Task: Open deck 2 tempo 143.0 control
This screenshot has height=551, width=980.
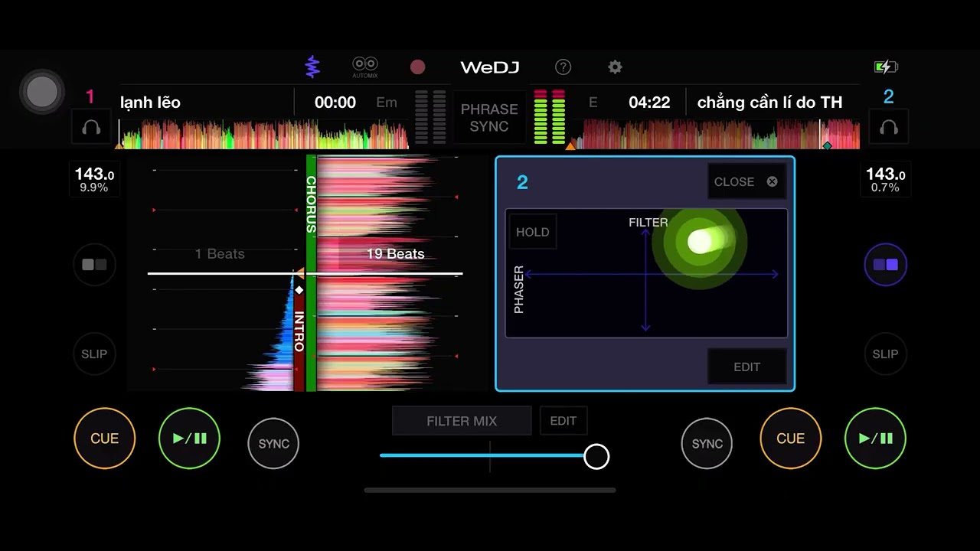Action: (885, 180)
